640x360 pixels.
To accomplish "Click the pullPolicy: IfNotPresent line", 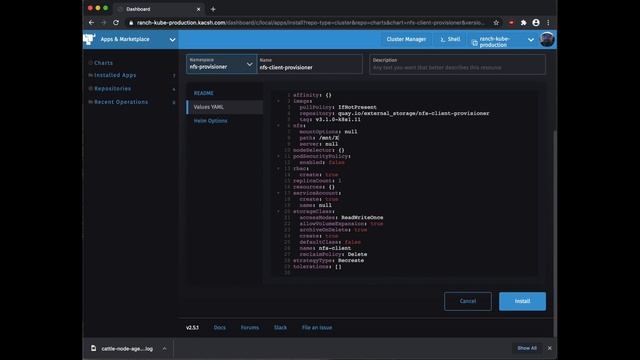I will (x=338, y=107).
